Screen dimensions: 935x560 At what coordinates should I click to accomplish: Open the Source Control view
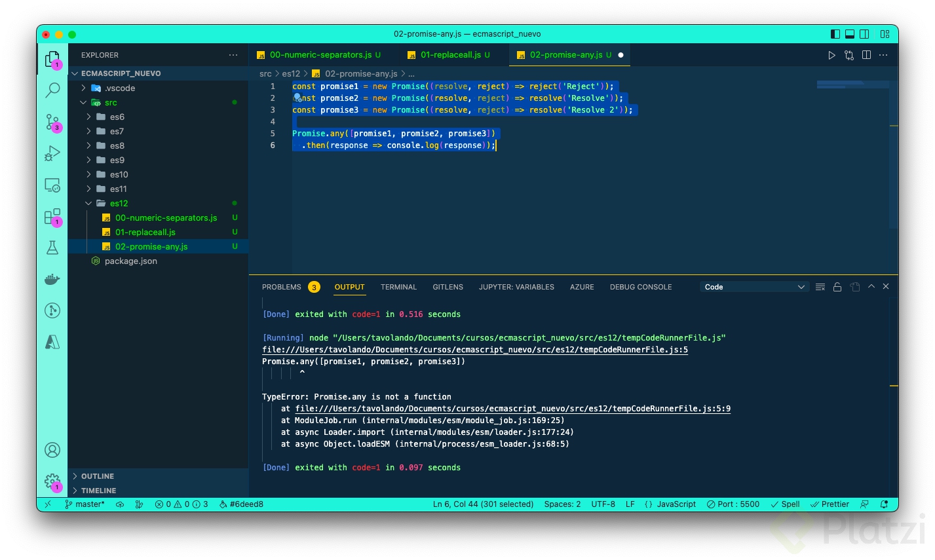coord(52,122)
